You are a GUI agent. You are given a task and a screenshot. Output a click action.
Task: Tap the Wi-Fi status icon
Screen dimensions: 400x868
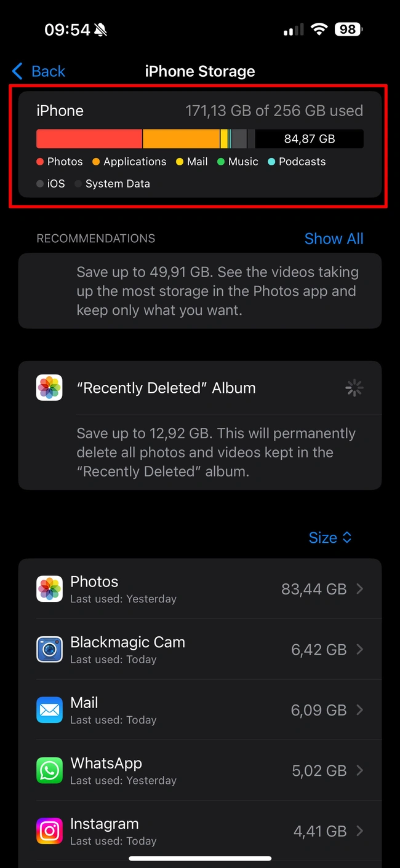pyautogui.click(x=319, y=30)
